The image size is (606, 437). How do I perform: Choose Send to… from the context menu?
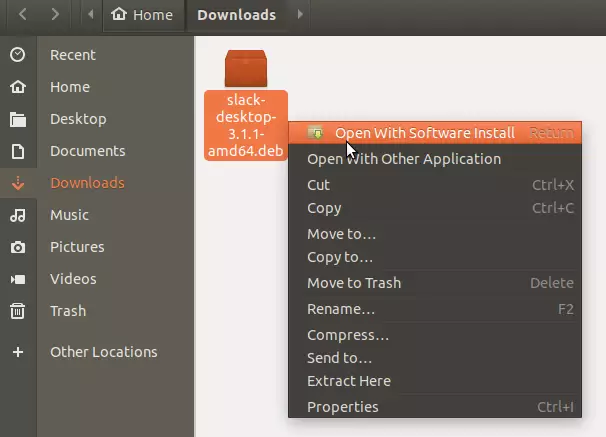[435, 358]
